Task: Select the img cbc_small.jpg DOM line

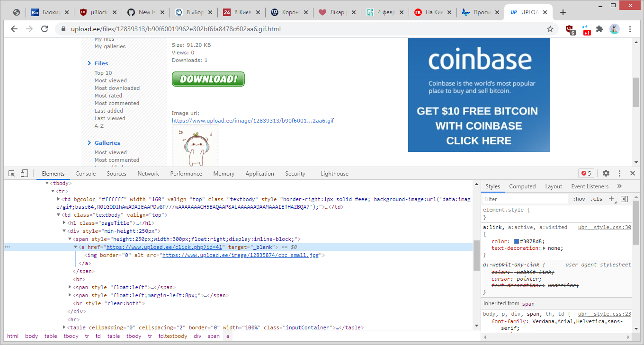Action: 205,255
